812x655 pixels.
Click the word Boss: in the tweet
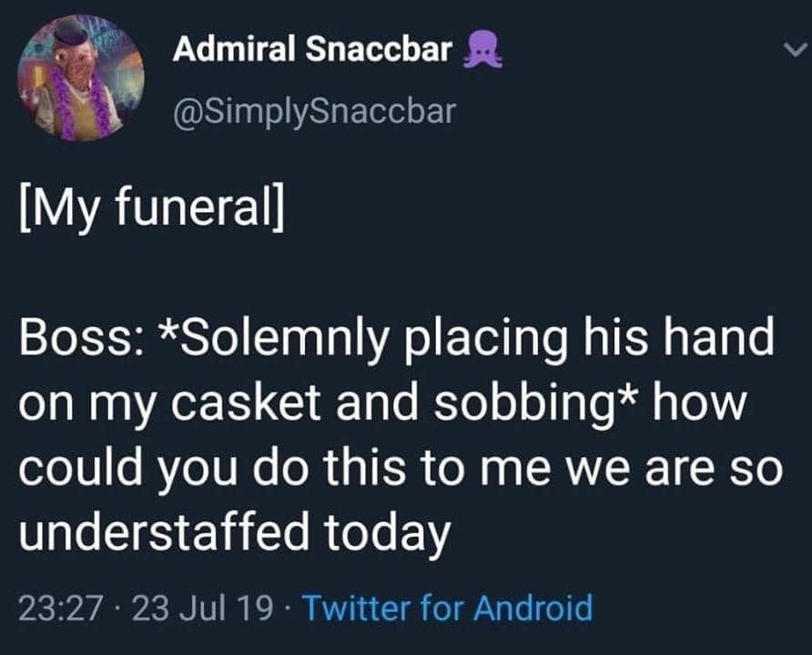point(76,338)
